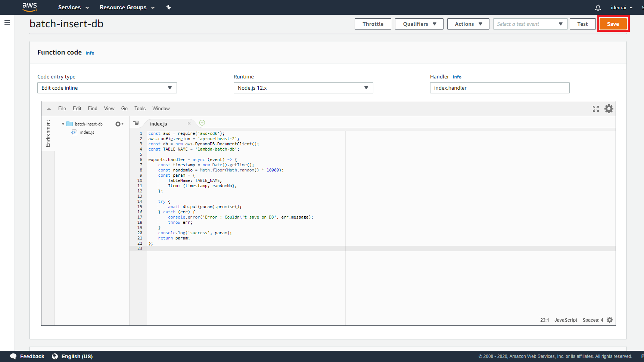Click the status bar settings gear

(x=610, y=320)
